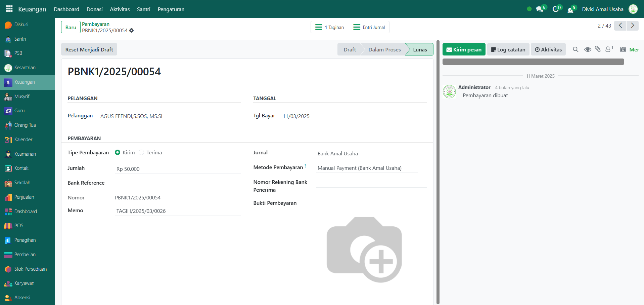Select the Terima payment type radio
This screenshot has width=644, height=305.
click(x=141, y=153)
